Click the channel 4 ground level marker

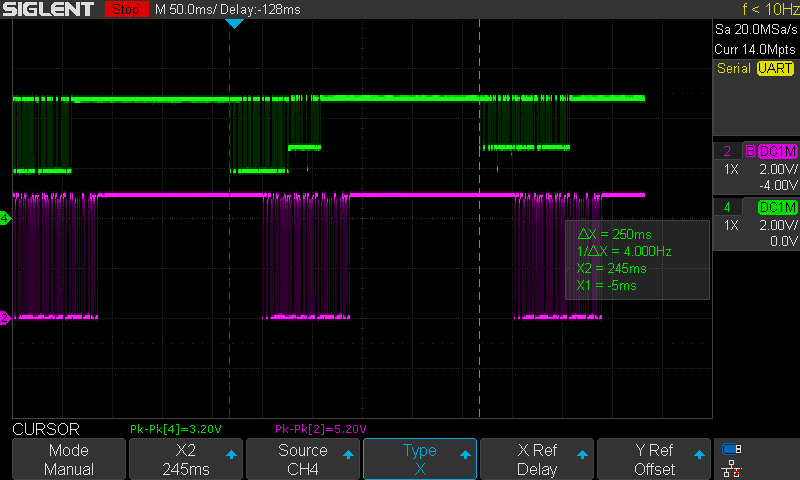5,218
